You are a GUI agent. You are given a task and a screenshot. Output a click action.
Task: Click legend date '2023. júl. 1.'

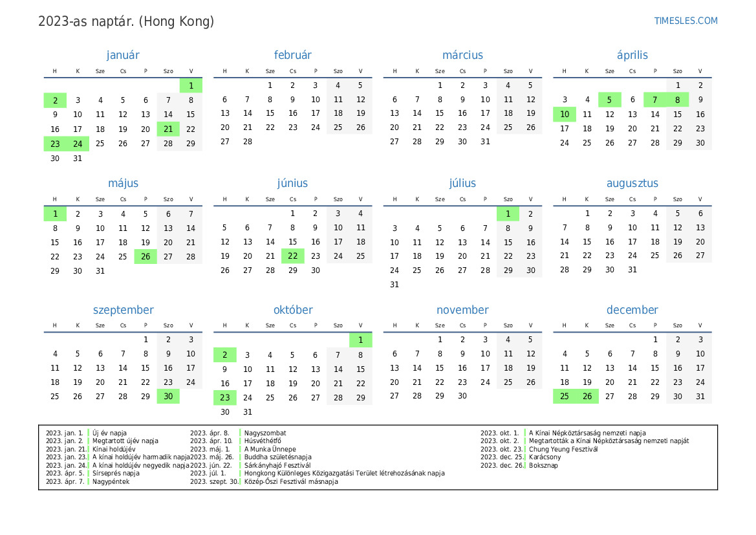[x=208, y=474]
